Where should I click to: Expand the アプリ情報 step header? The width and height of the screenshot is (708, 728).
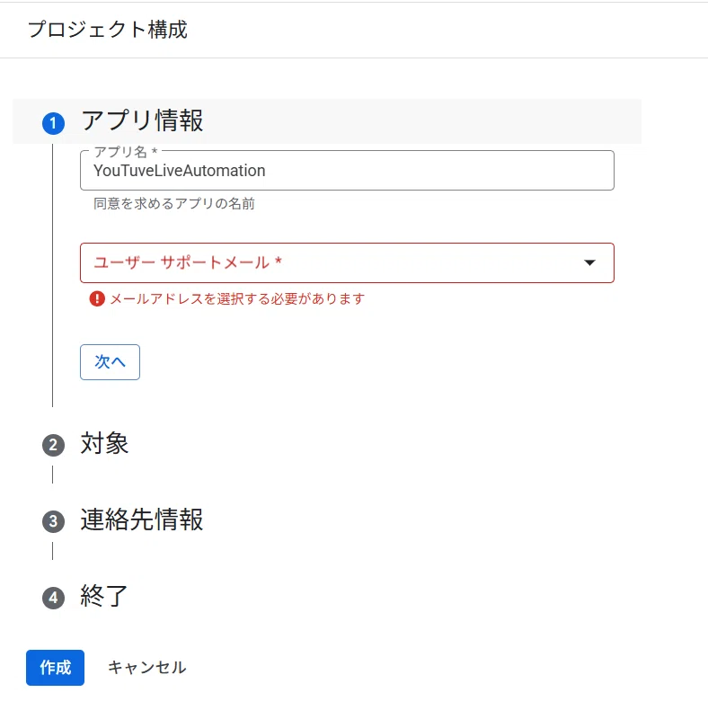327,121
